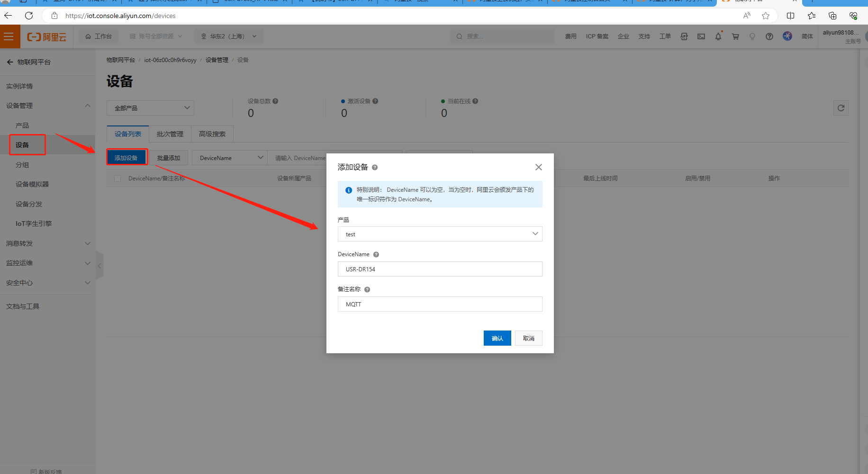Open the 产品 dropdown showing test
This screenshot has height=474, width=868.
coord(440,234)
